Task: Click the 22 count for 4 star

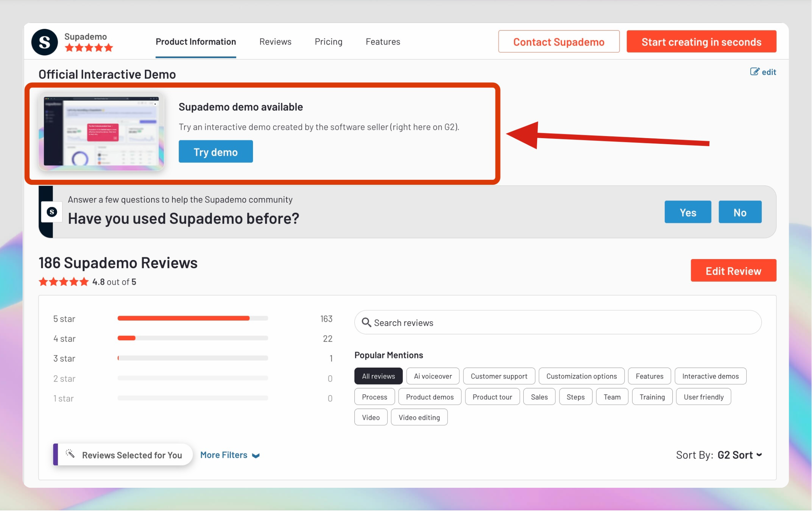Action: click(x=328, y=339)
